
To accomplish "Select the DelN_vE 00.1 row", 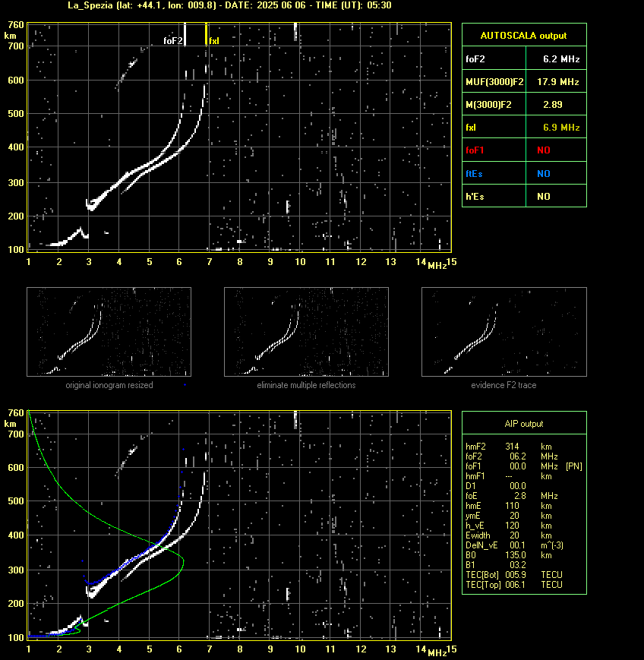I will [x=515, y=545].
